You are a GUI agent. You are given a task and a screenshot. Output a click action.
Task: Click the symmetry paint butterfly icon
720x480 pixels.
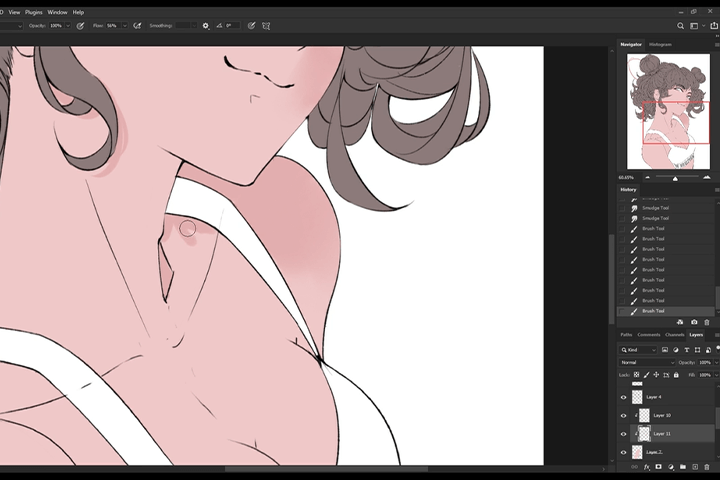pos(266,26)
